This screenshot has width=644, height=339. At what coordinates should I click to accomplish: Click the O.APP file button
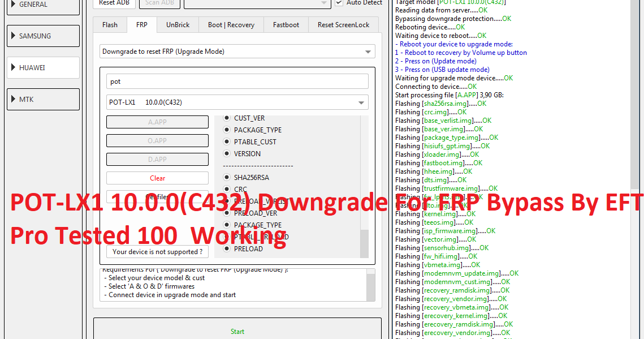pos(157,140)
